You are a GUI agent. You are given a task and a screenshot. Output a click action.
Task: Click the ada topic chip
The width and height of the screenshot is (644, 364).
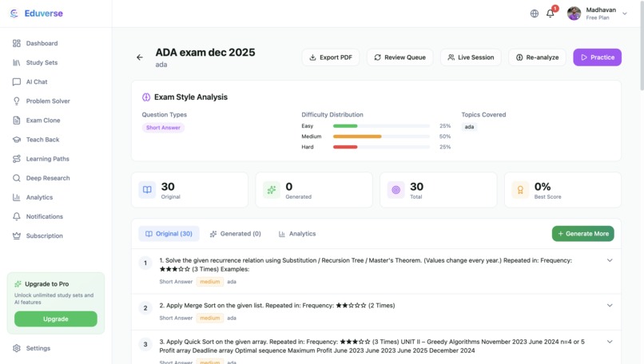point(469,127)
